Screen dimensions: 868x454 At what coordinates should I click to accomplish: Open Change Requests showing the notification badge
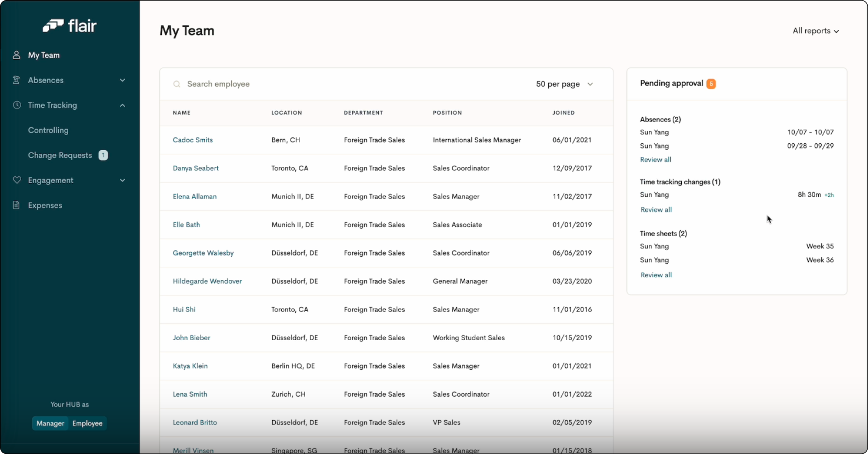pos(103,155)
